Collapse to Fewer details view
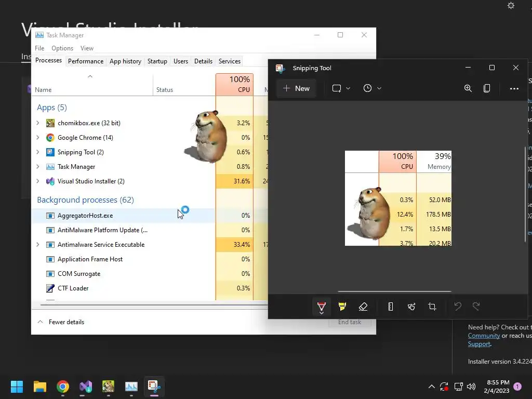 tap(61, 322)
